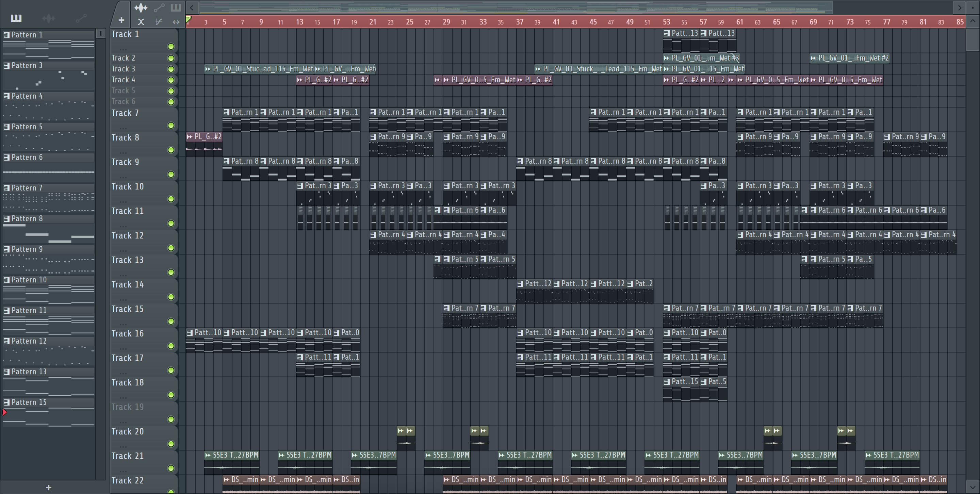Jump to bar 41 on the timeline ruler

coord(556,22)
